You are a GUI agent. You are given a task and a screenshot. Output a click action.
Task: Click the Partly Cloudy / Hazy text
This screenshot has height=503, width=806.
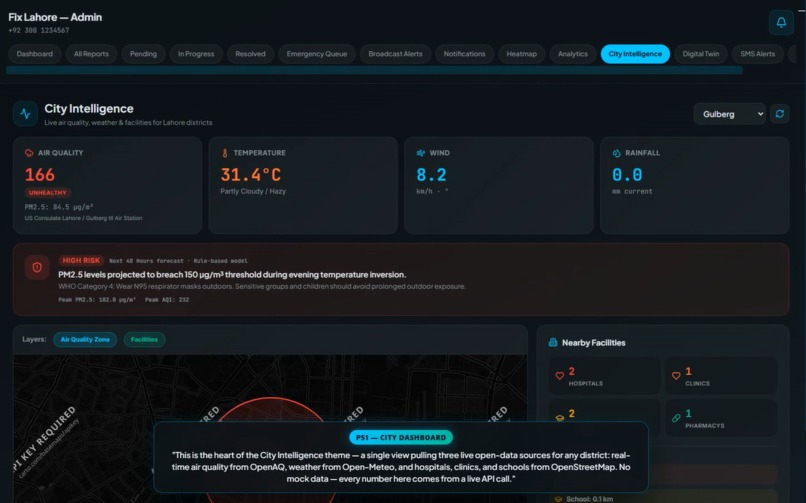(x=253, y=191)
